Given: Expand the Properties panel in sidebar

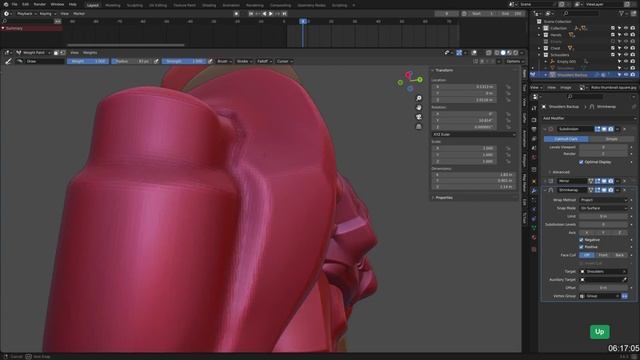Looking at the screenshot, I should point(444,198).
